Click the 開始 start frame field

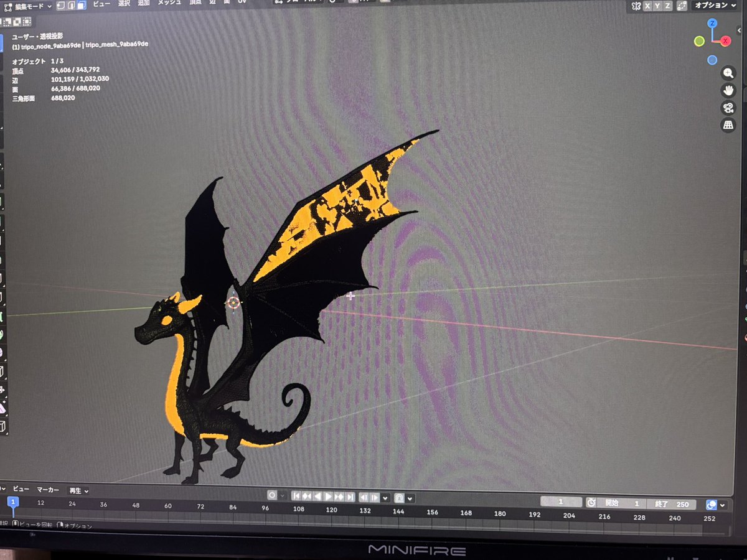pos(622,504)
